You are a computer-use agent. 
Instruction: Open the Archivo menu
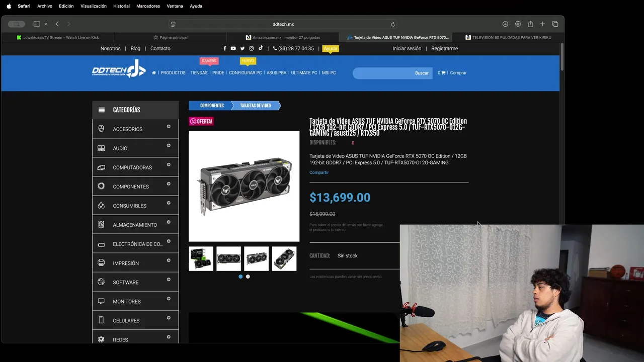pos(45,6)
